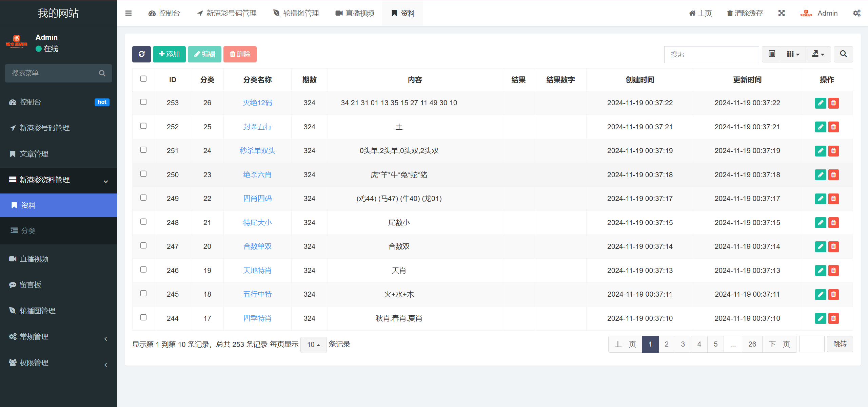Open the export data dropdown
The height and width of the screenshot is (407, 868).
tap(818, 54)
